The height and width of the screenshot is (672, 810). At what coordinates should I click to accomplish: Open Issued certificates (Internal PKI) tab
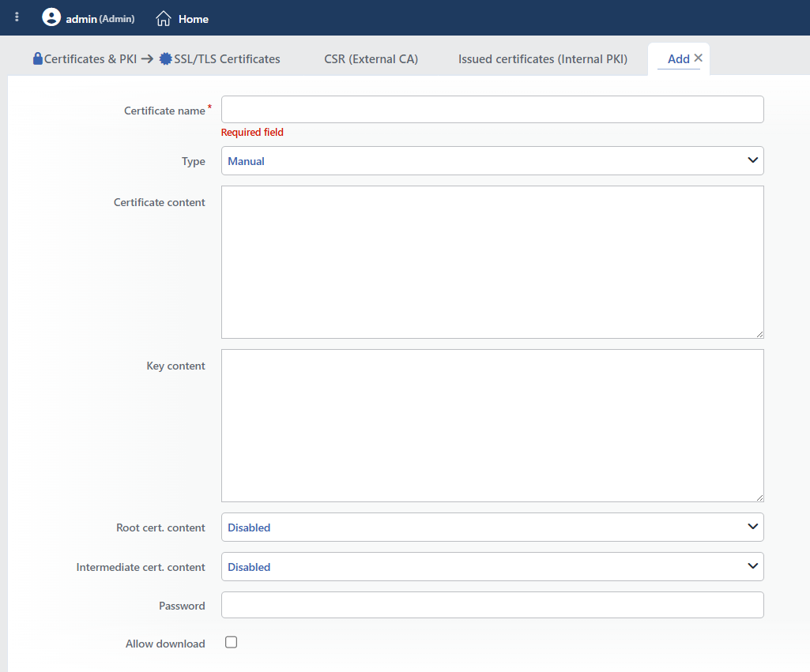click(542, 59)
